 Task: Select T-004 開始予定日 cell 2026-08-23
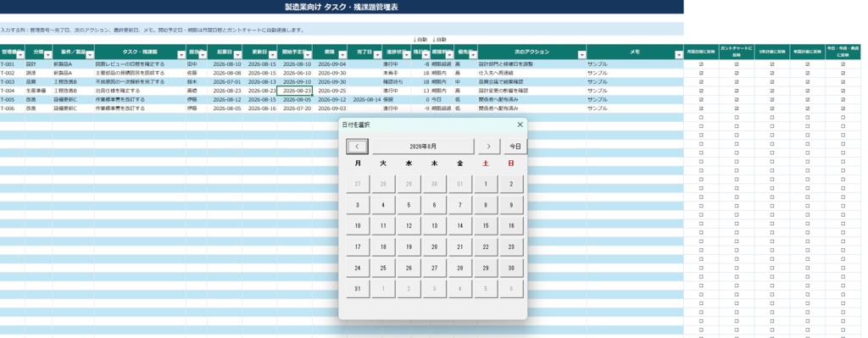tap(294, 91)
